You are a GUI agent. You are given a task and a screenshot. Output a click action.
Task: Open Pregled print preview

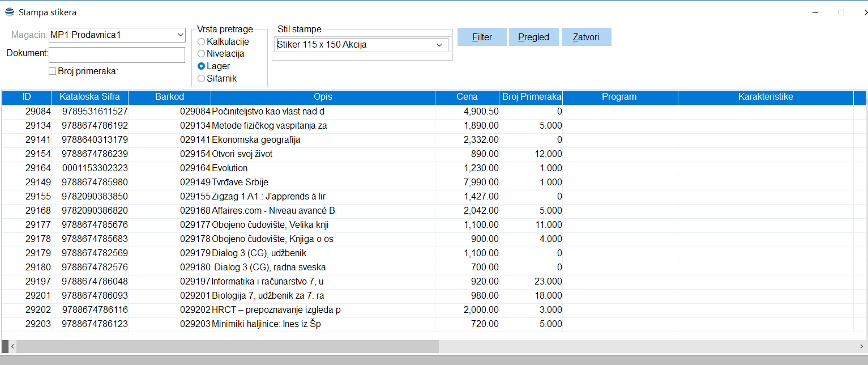(x=533, y=37)
